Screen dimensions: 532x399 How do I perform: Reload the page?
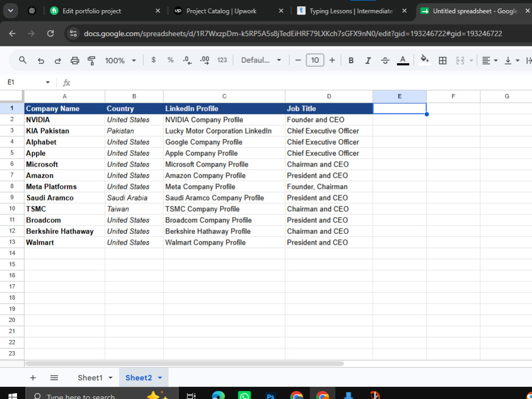(51, 34)
